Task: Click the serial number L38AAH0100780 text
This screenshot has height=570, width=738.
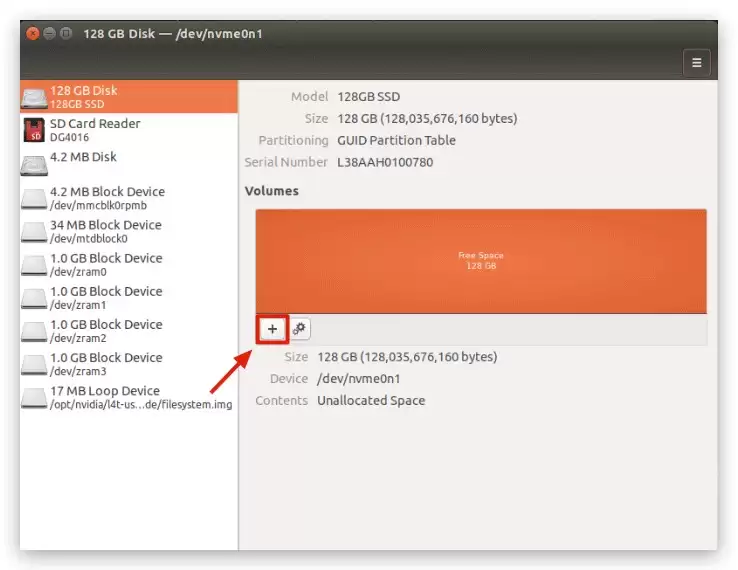Action: click(385, 162)
